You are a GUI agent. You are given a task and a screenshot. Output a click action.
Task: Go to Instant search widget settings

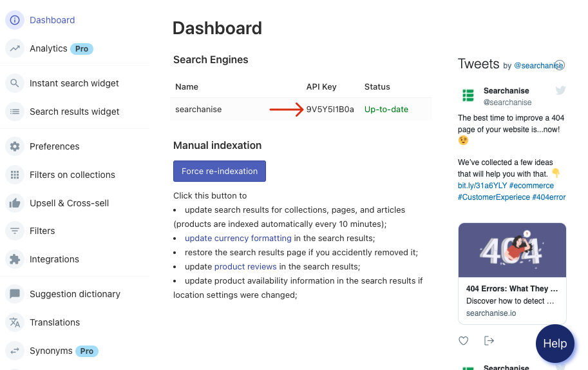[74, 83]
